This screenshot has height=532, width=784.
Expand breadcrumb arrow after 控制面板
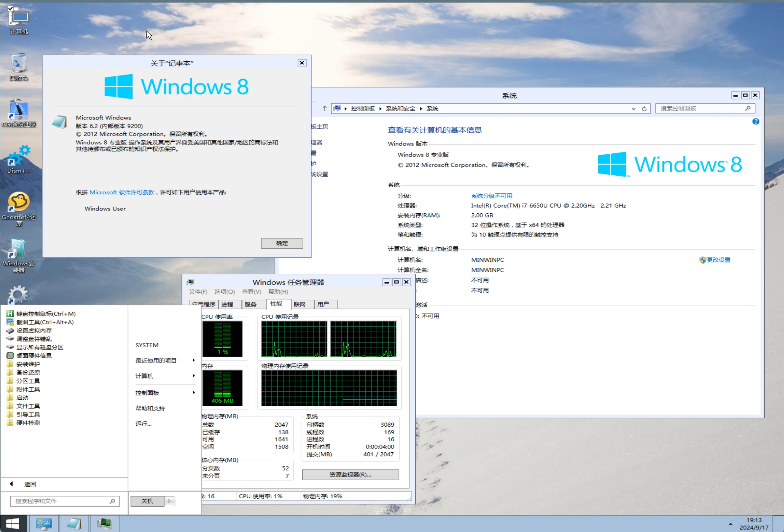pyautogui.click(x=380, y=109)
